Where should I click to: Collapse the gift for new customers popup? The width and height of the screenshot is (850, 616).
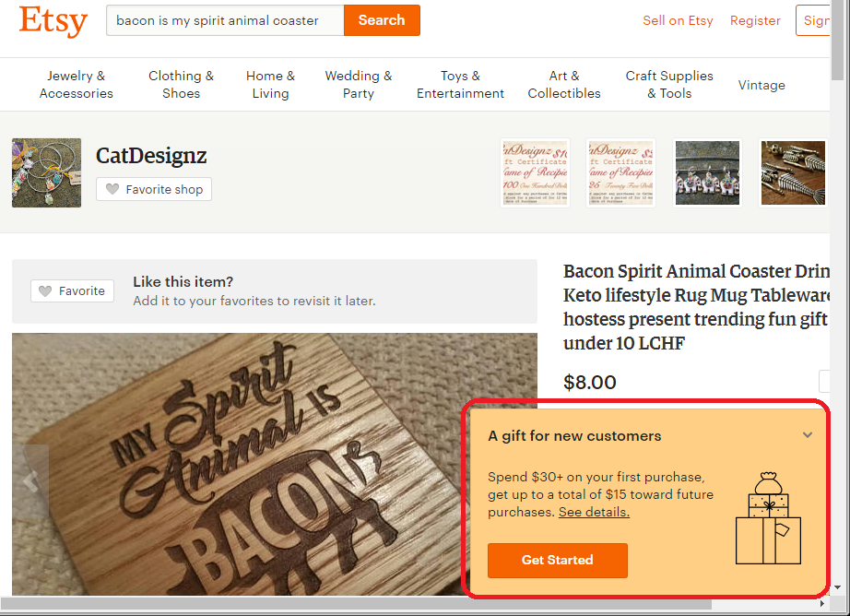pyautogui.click(x=808, y=435)
